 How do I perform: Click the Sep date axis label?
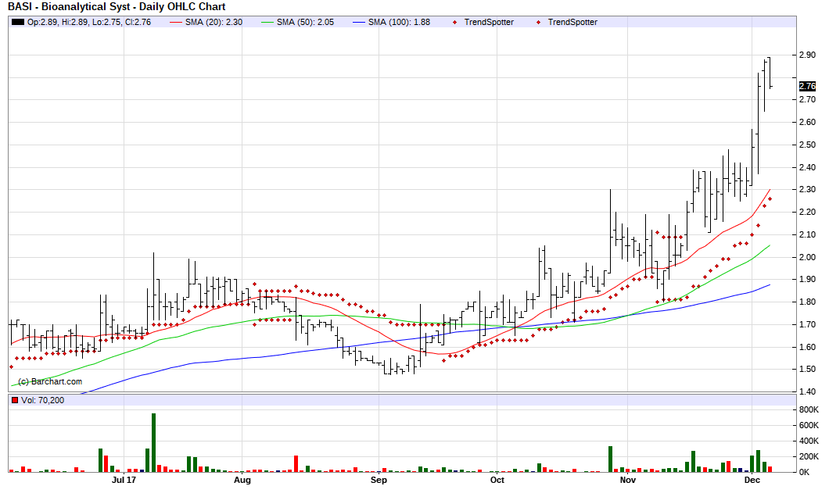(379, 480)
